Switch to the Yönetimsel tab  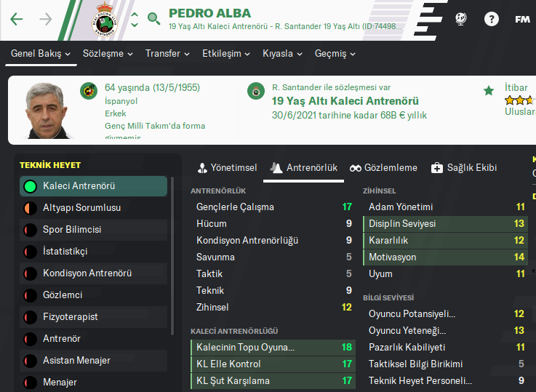coord(227,168)
